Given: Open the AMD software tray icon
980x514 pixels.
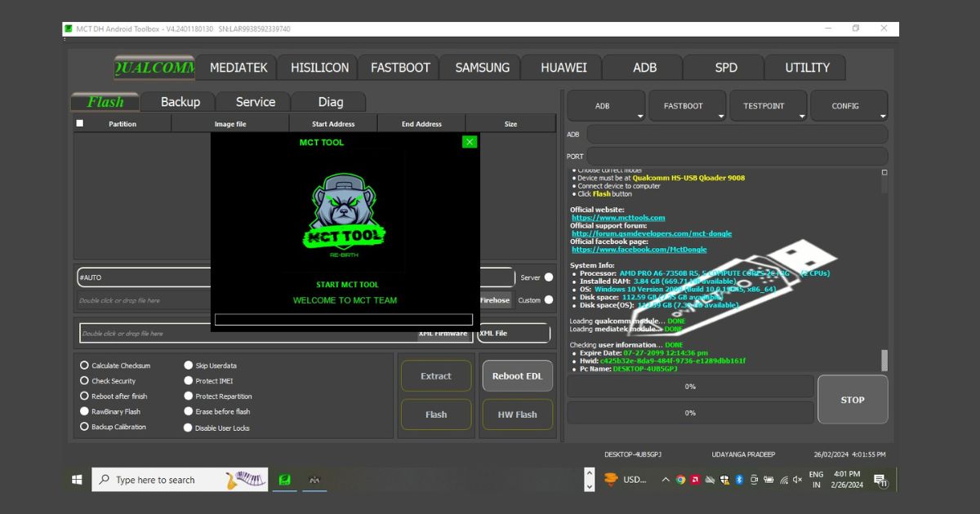Looking at the screenshot, I should pos(695,480).
